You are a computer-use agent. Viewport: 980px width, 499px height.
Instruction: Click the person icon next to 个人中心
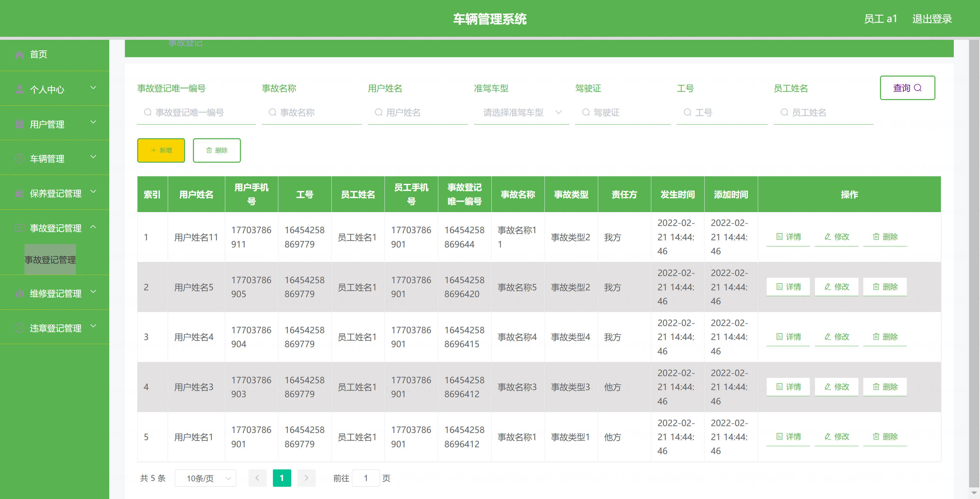pos(19,90)
